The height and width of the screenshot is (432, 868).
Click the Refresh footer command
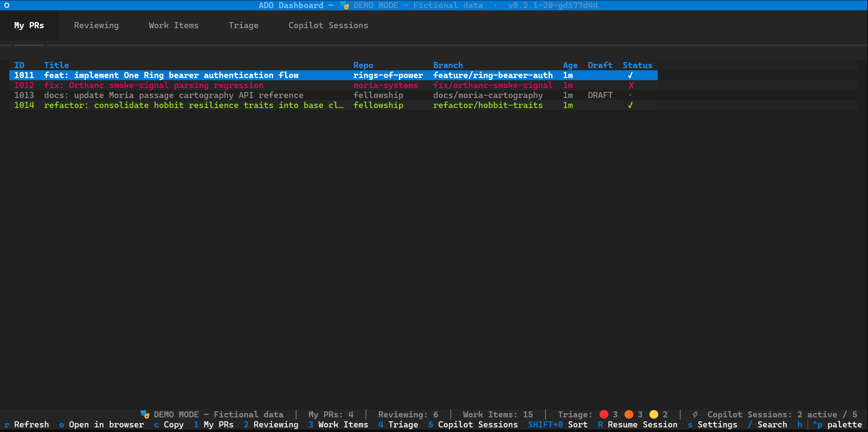27,425
